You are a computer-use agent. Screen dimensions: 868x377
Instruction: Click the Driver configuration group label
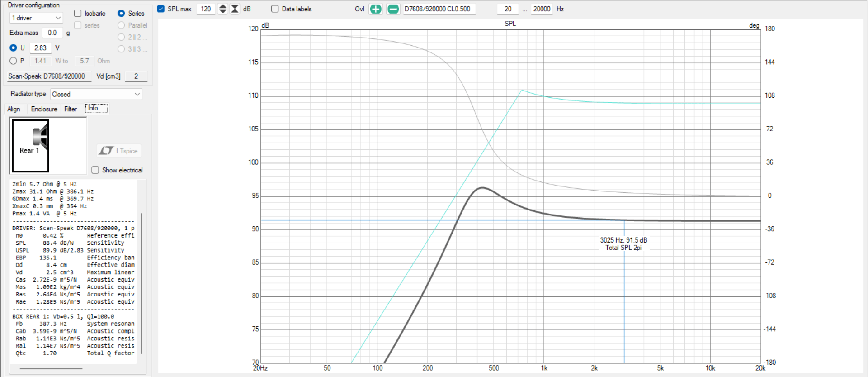point(33,5)
